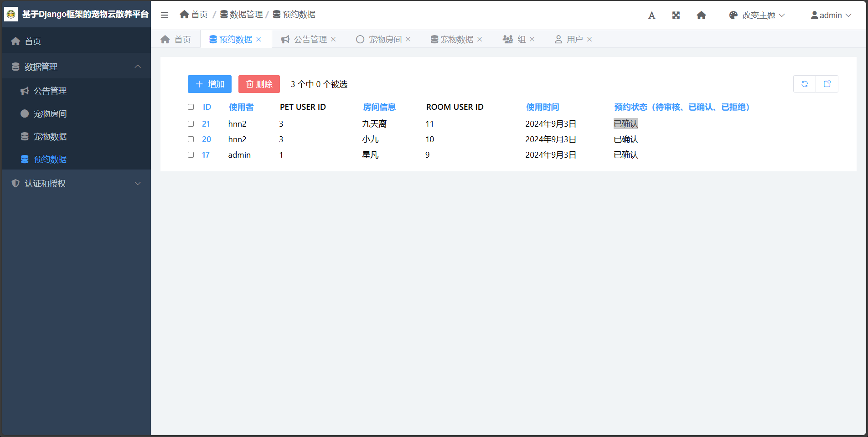Click the open-in-new-window icon button
The width and height of the screenshot is (868, 437).
click(827, 84)
